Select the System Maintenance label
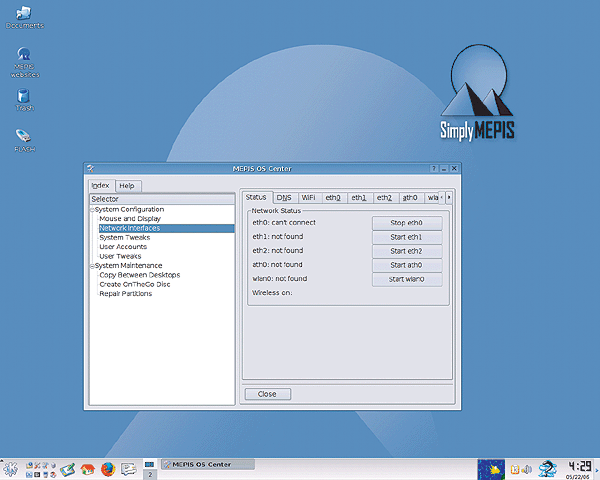Viewport: 600px width, 480px height. click(129, 266)
